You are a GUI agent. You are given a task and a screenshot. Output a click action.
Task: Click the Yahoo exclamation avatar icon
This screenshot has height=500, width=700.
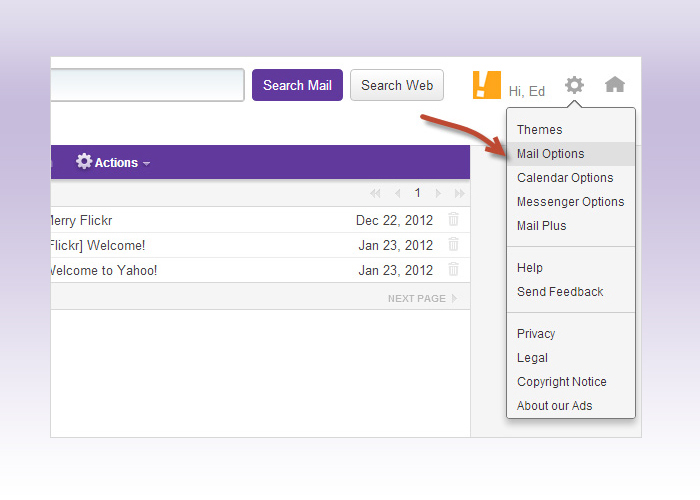tap(487, 85)
